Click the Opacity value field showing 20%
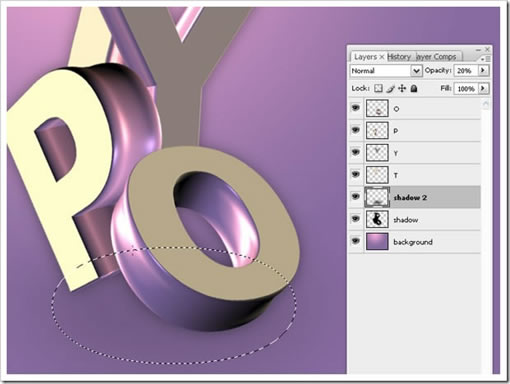The image size is (510, 384). (465, 70)
